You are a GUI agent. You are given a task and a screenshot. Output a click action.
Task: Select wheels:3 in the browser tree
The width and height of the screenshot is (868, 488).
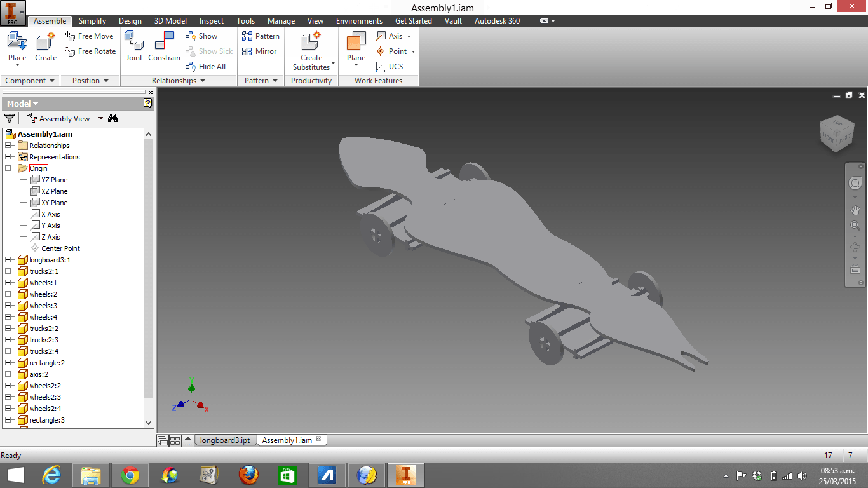click(37, 306)
